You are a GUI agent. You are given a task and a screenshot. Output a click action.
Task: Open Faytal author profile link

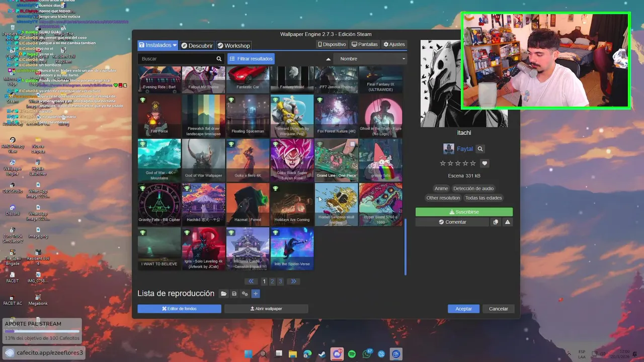click(x=465, y=149)
